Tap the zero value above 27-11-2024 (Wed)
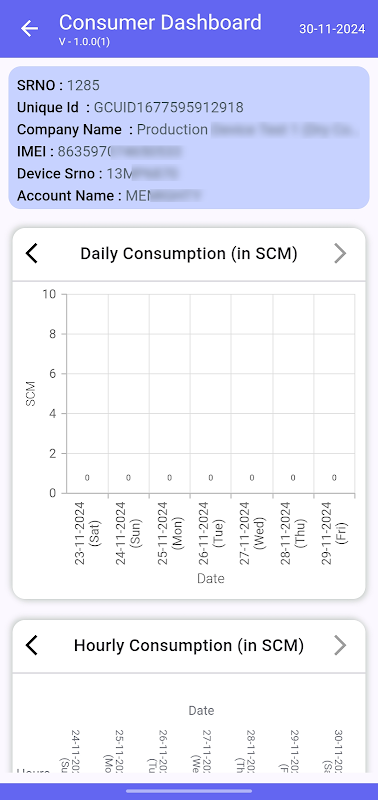Image resolution: width=378 pixels, height=800 pixels. [x=251, y=478]
